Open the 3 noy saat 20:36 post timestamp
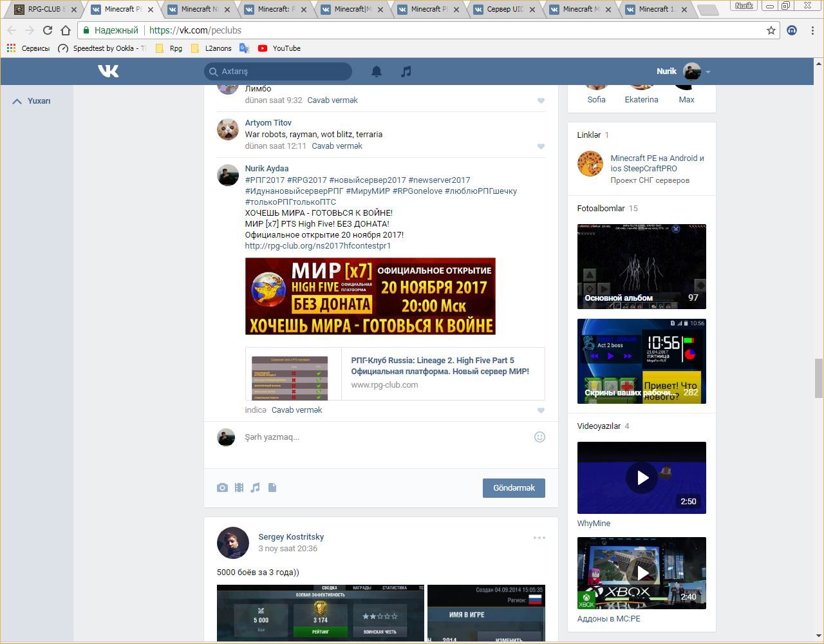This screenshot has width=824, height=644. [288, 549]
